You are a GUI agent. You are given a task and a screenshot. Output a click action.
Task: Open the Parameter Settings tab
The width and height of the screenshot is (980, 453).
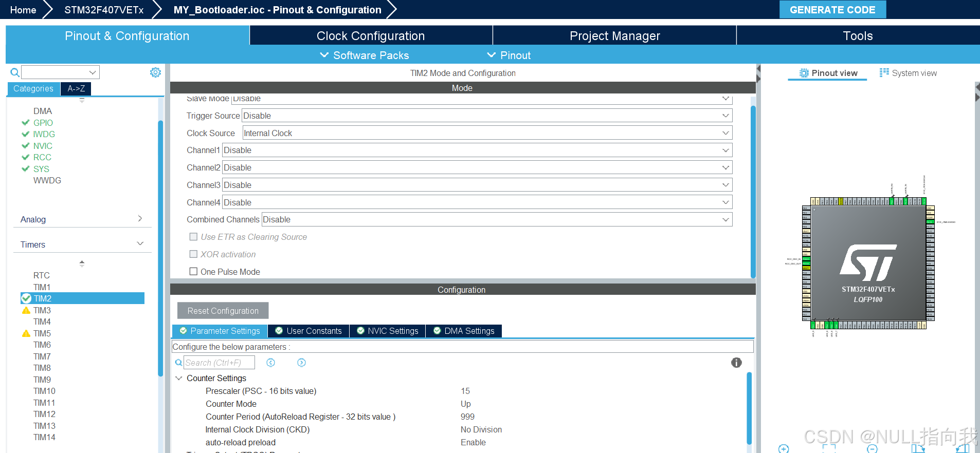tap(220, 331)
